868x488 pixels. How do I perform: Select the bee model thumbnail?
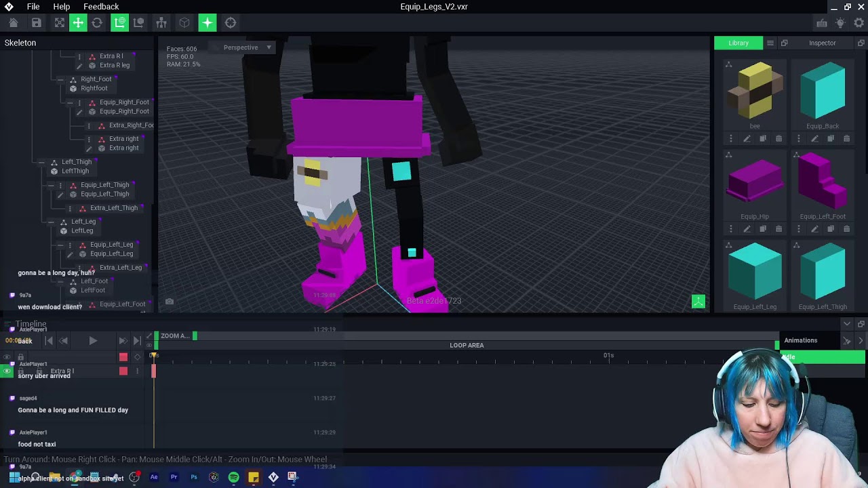pyautogui.click(x=755, y=91)
